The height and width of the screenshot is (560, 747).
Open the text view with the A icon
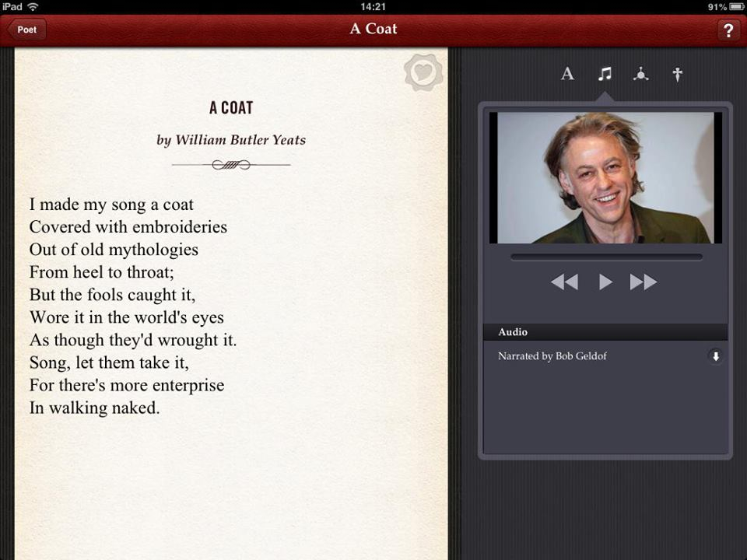567,74
